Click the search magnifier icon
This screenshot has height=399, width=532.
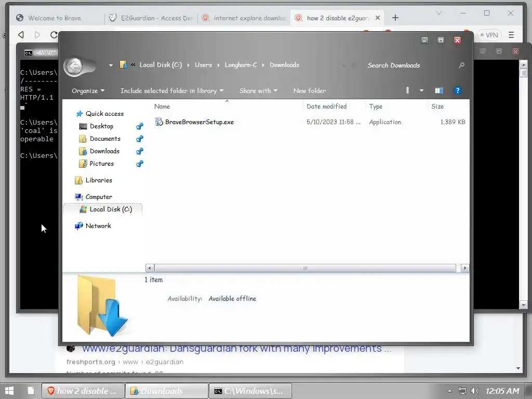(461, 65)
